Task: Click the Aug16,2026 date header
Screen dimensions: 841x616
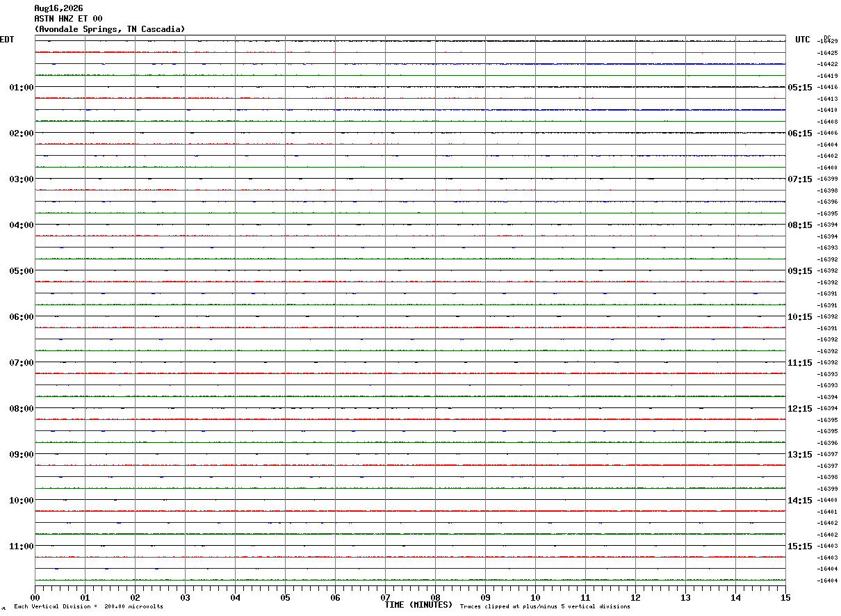Action: point(58,8)
